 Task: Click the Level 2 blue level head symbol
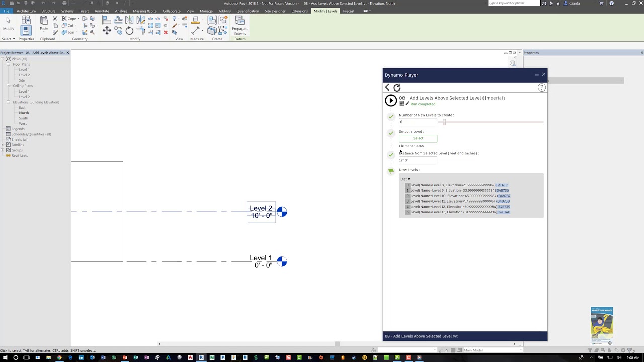tap(282, 212)
